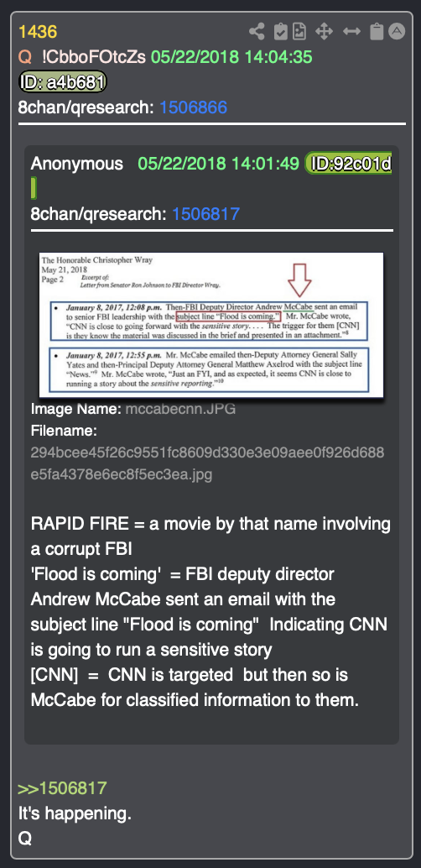The width and height of the screenshot is (421, 868).
Task: Click the plain clipboard copy icon
Action: pyautogui.click(x=377, y=32)
